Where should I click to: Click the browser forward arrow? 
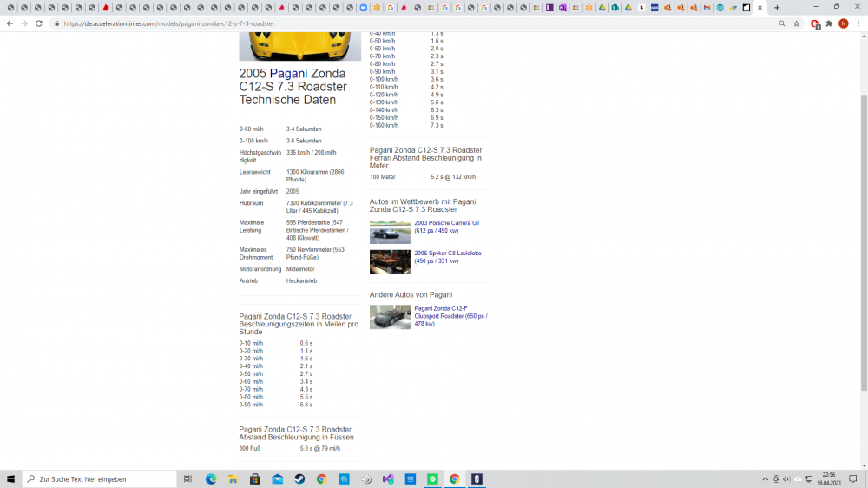click(24, 23)
